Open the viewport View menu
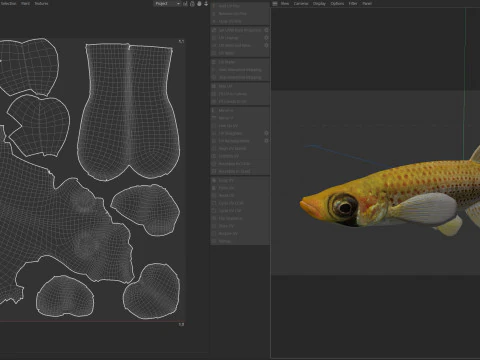Viewport: 480px width, 360px height. [x=285, y=4]
